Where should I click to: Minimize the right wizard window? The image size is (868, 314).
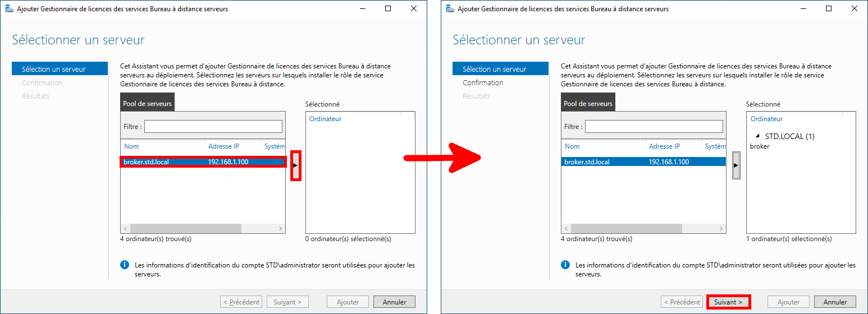pyautogui.click(x=803, y=9)
